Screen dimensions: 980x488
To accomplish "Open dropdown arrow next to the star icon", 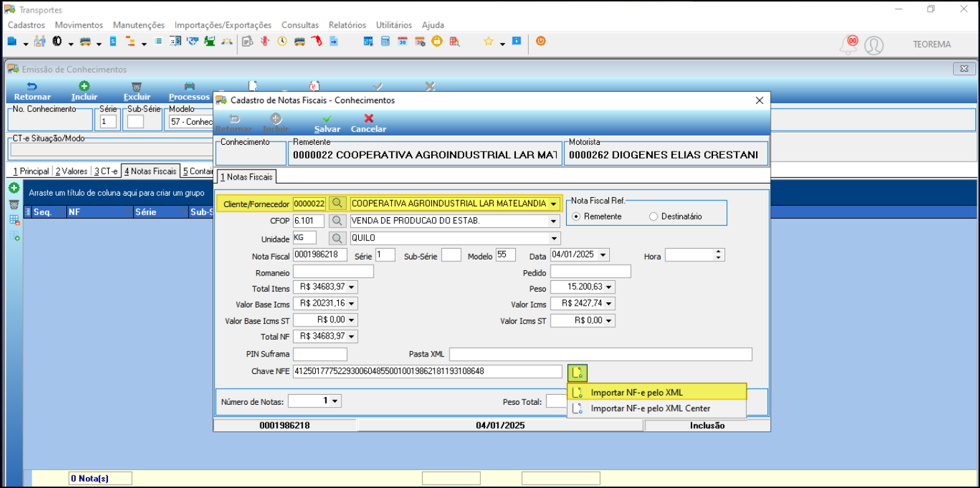I will pos(502,44).
